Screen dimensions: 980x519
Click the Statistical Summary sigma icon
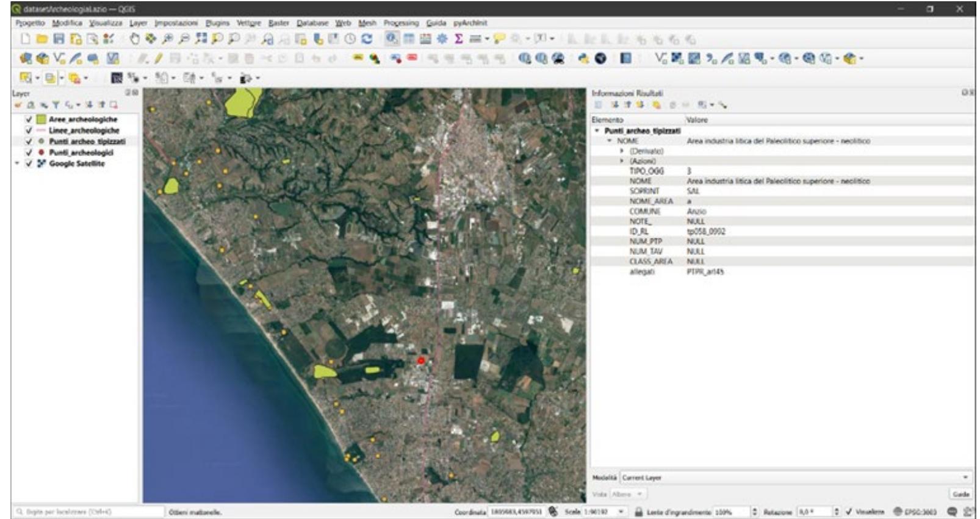tap(459, 39)
